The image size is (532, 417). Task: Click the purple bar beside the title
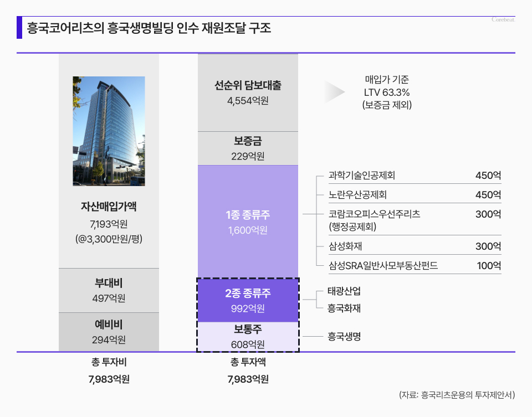coord(19,28)
